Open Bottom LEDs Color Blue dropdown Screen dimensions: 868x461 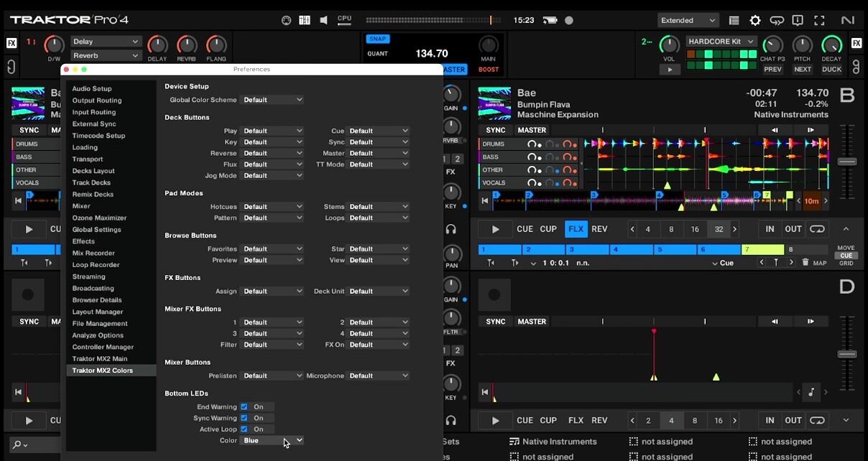272,440
